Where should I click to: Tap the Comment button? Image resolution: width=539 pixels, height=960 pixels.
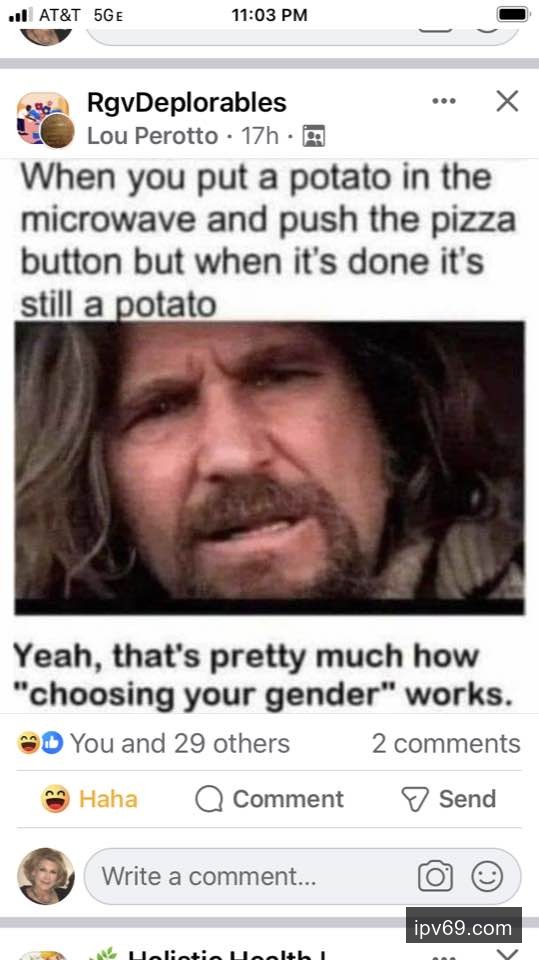pyautogui.click(x=270, y=799)
